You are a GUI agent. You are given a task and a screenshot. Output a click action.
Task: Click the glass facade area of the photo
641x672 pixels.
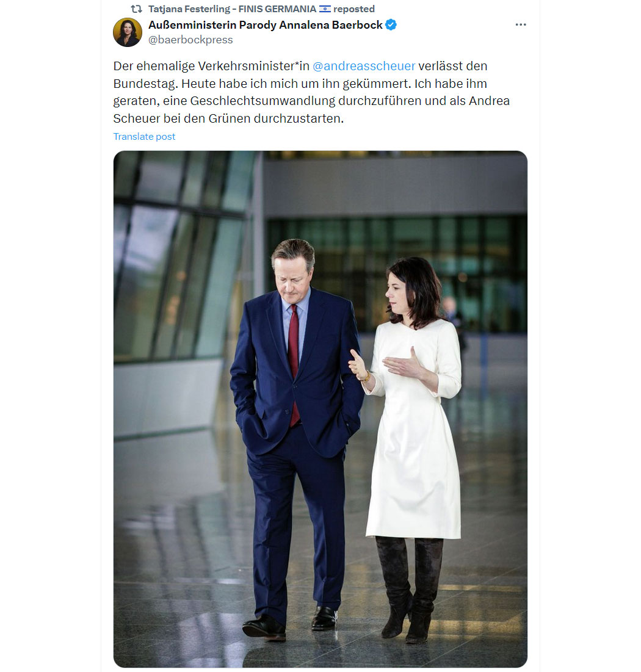click(180, 257)
